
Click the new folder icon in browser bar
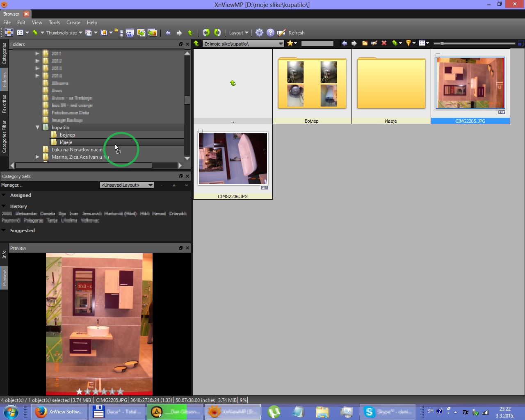pos(365,43)
